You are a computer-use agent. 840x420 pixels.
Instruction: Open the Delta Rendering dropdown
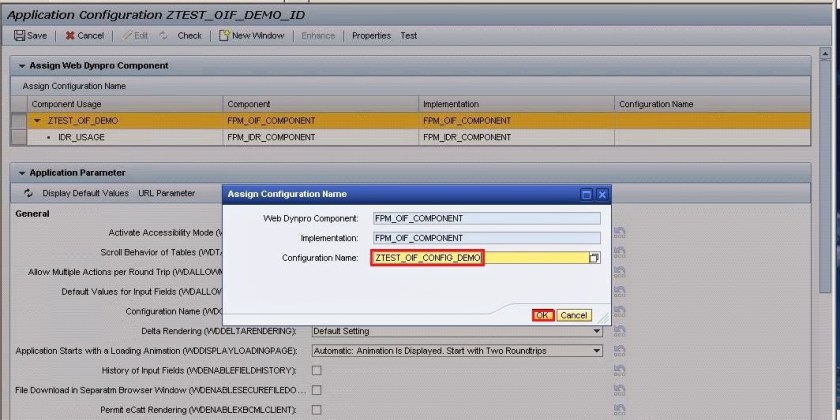pyautogui.click(x=597, y=332)
